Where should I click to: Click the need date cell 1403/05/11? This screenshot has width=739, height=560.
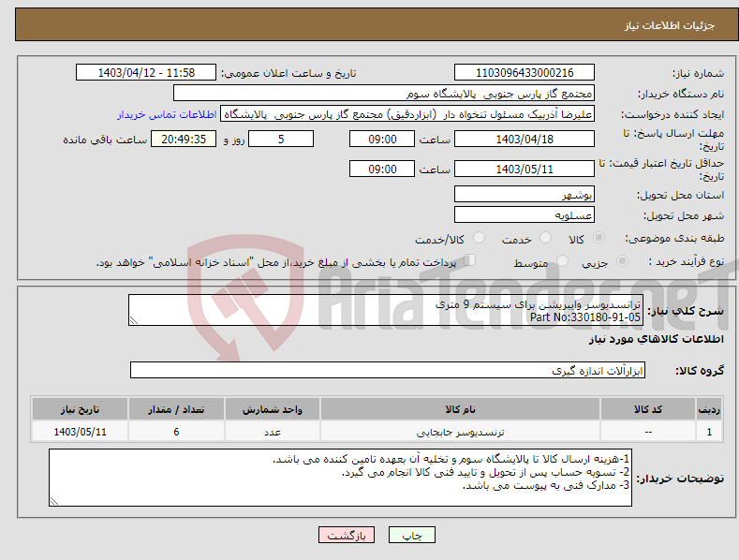click(81, 432)
